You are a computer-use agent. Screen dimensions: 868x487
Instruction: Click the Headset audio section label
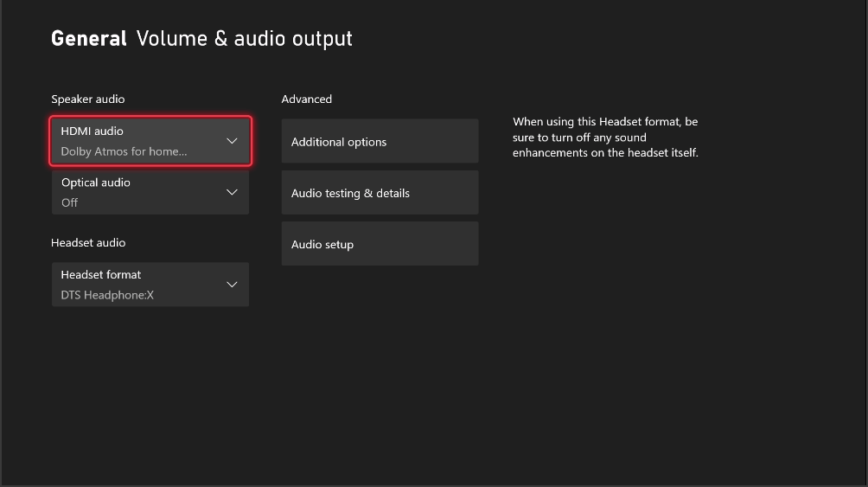pos(88,243)
